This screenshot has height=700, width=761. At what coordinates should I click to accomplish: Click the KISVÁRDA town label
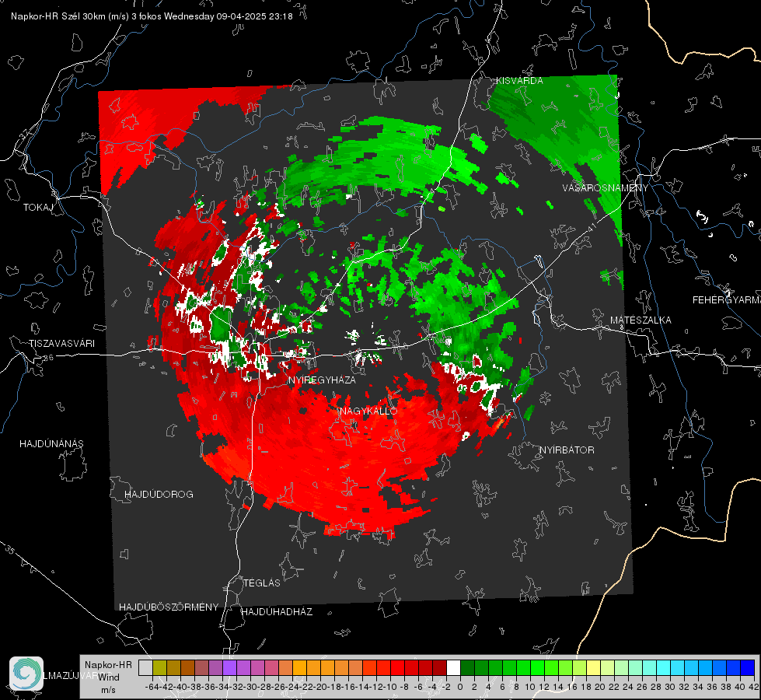point(519,81)
